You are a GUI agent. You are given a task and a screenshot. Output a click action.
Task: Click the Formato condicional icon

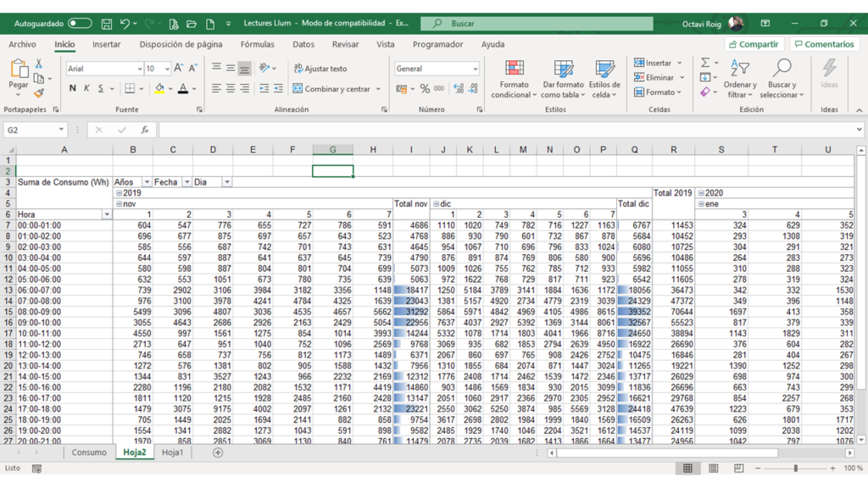tap(515, 79)
